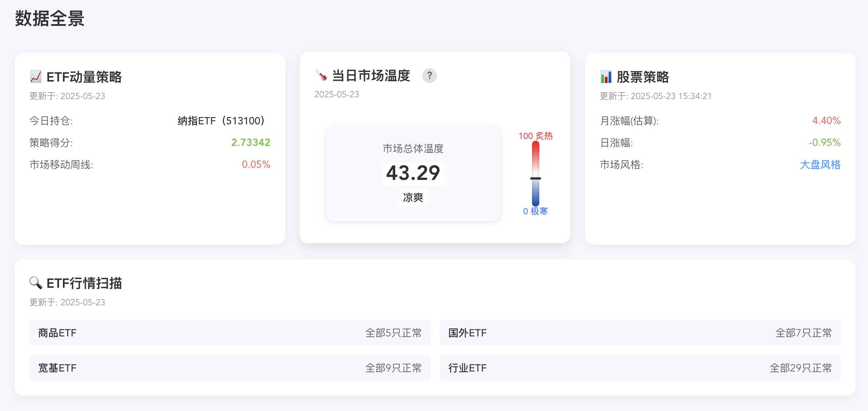The image size is (868, 411).
Task: Click the 大盘风格 market style link
Action: (820, 165)
